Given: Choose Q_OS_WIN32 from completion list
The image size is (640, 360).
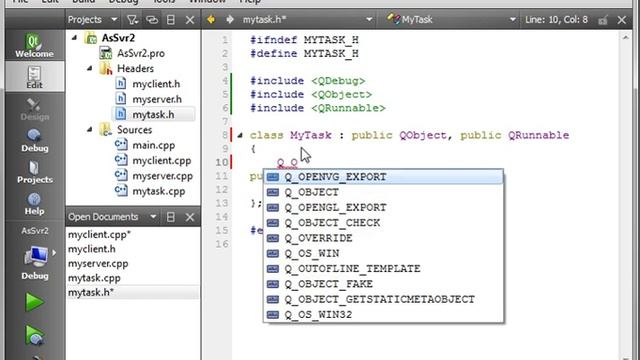Looking at the screenshot, I should coord(383,315).
